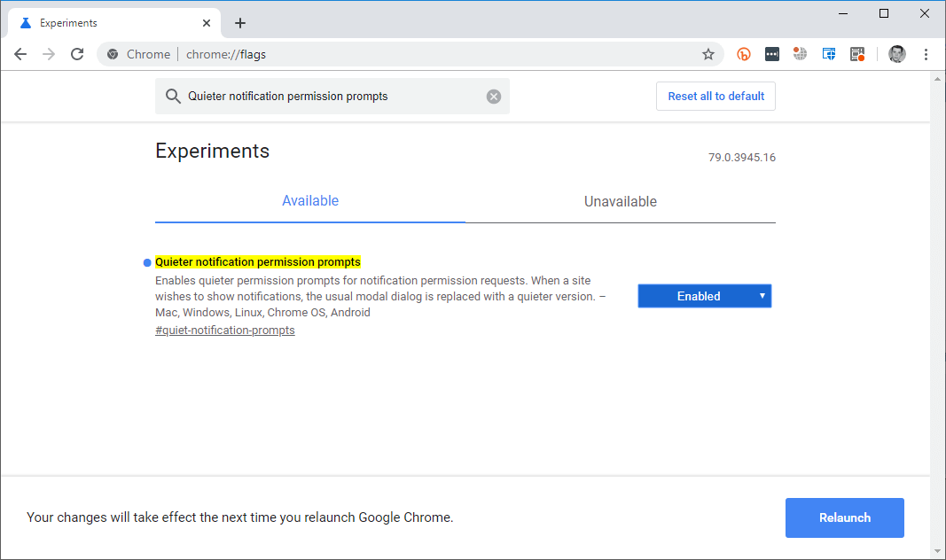Click inside the flags search box
Viewport: 946px width, 560px height.
point(328,96)
